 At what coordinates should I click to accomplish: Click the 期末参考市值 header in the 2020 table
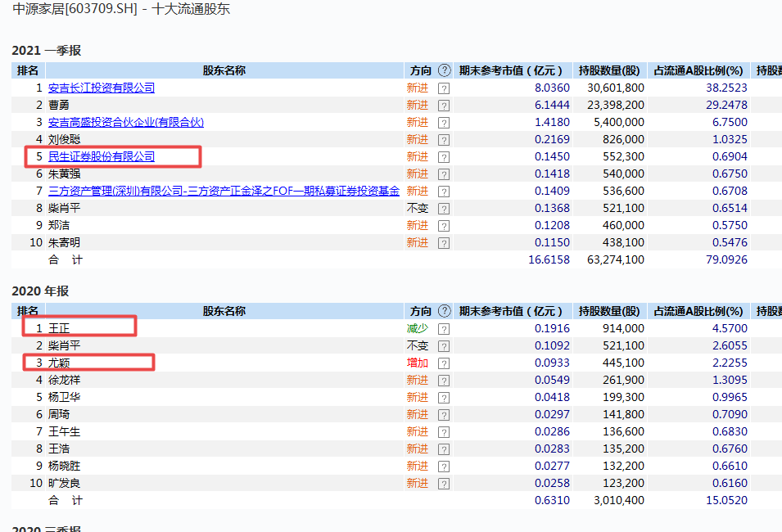[512, 312]
